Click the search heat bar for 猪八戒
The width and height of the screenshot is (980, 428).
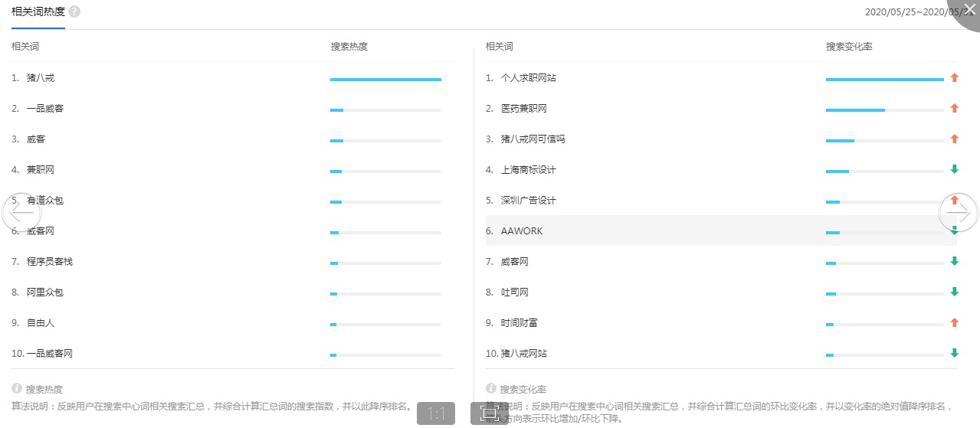[x=385, y=79]
